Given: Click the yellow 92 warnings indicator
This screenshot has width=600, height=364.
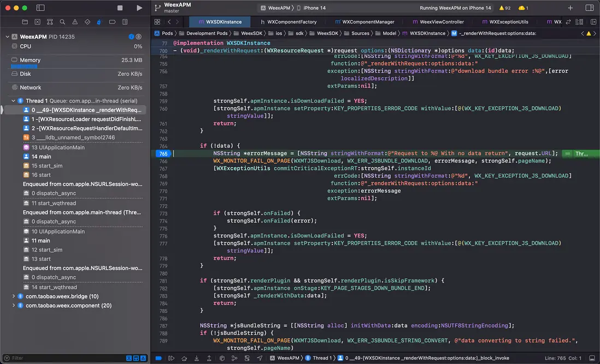Looking at the screenshot, I should [505, 8].
